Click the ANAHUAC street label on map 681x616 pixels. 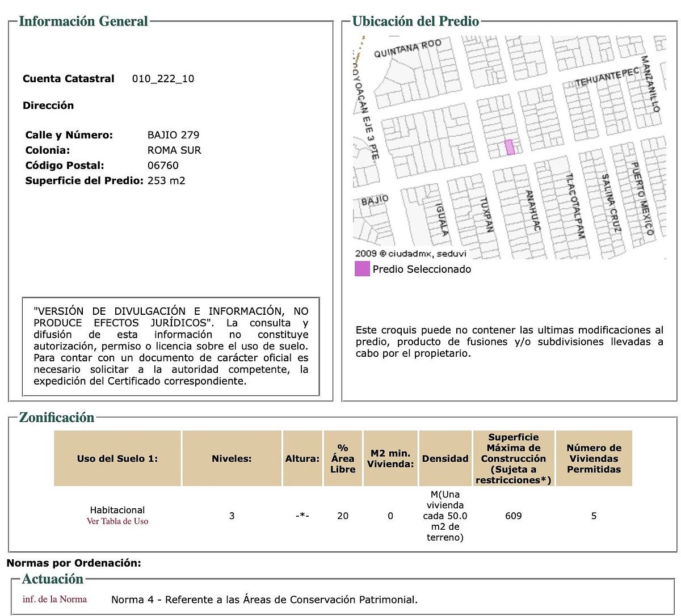(532, 210)
